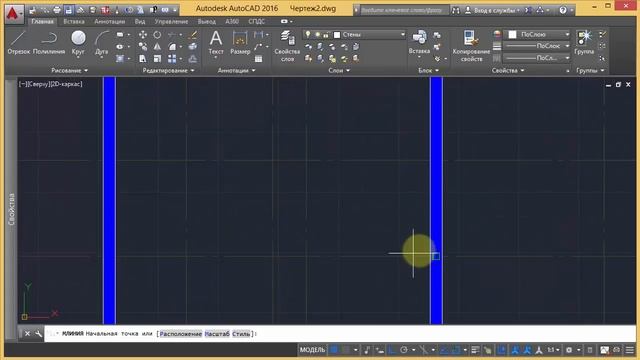
Task: Toggle lineweight display in status bar
Action: coord(475,350)
